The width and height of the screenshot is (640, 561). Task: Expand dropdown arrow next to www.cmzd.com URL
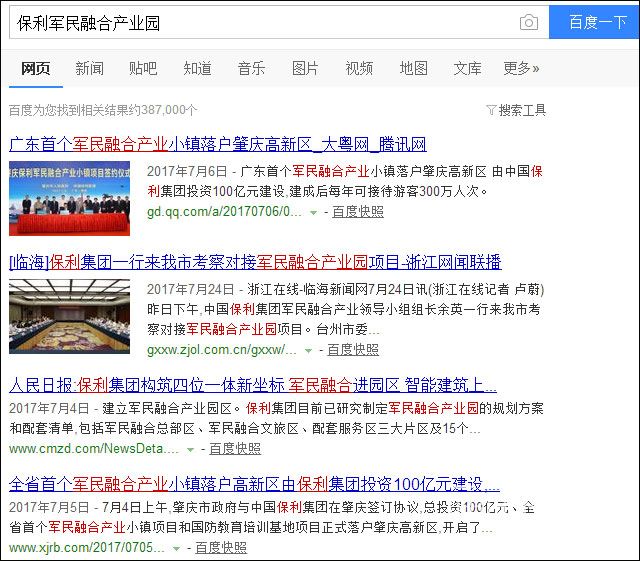point(190,450)
